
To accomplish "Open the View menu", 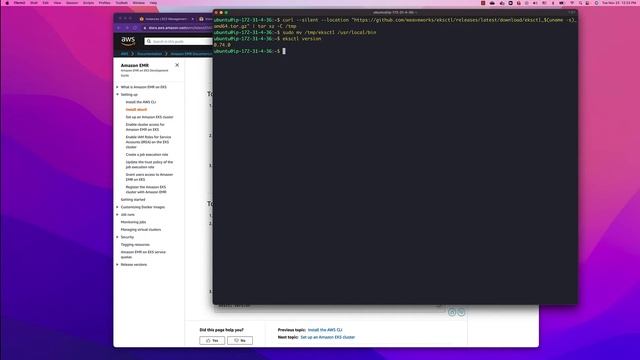I will coord(58,3).
